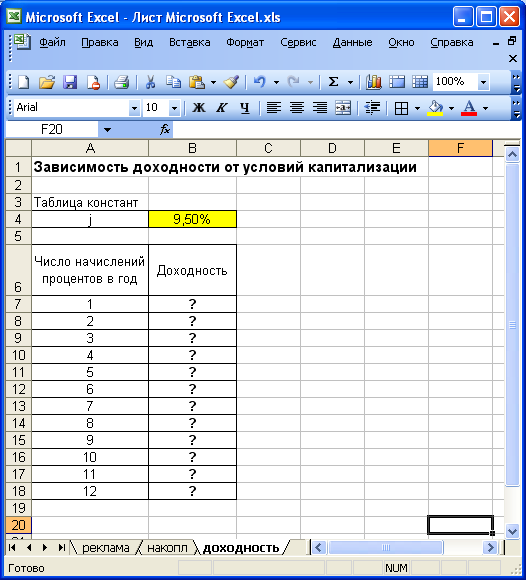Go to last sheet tab navigation button
The height and width of the screenshot is (580, 526).
tap(62, 547)
